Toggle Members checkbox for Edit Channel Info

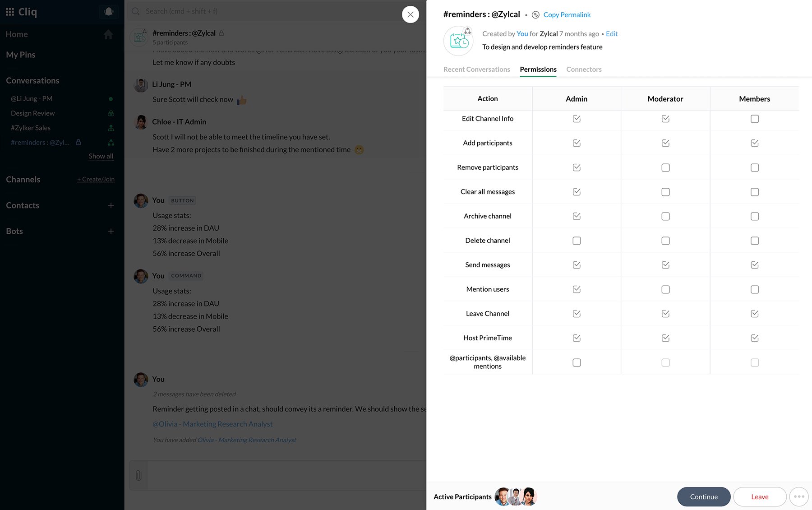(x=755, y=119)
